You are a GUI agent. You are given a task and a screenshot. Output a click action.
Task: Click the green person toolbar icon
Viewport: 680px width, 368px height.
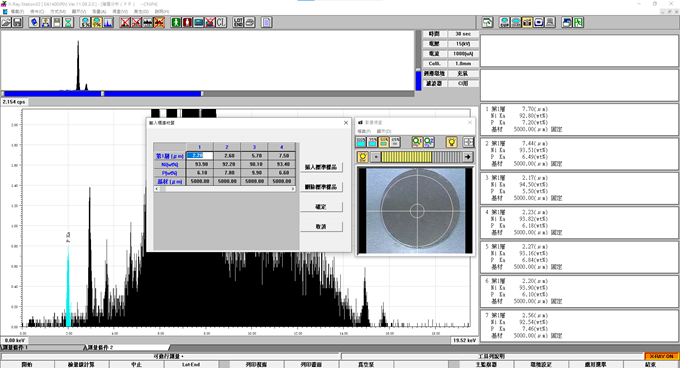tap(176, 22)
